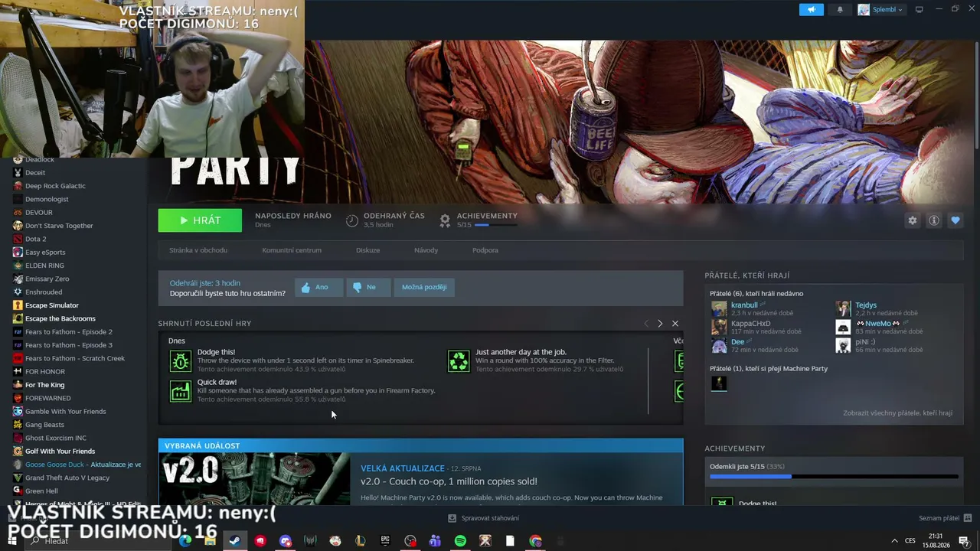This screenshot has height=551, width=980.
Task: Open the Stránka v obchodu tab
Action: pos(198,250)
